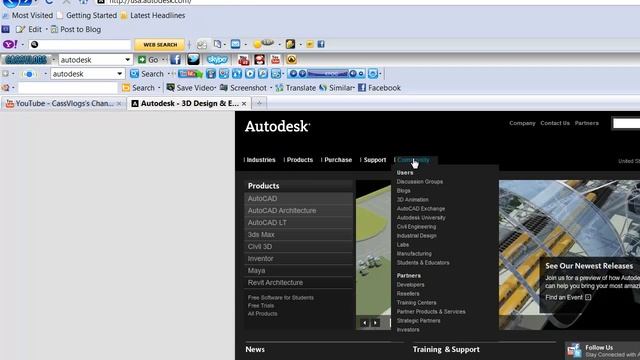Screen dimensions: 640x360
Task: Click the Facebook icon on Yahoo toolbar
Action: tap(321, 44)
